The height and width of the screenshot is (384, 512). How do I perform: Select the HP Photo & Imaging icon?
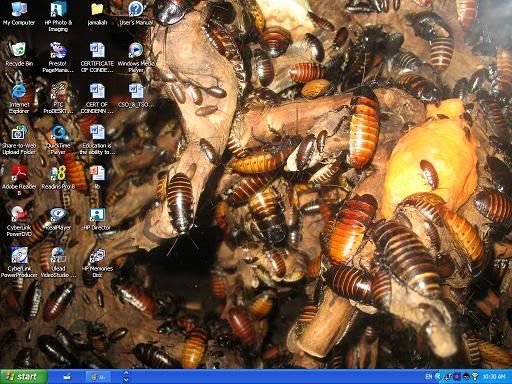click(58, 17)
